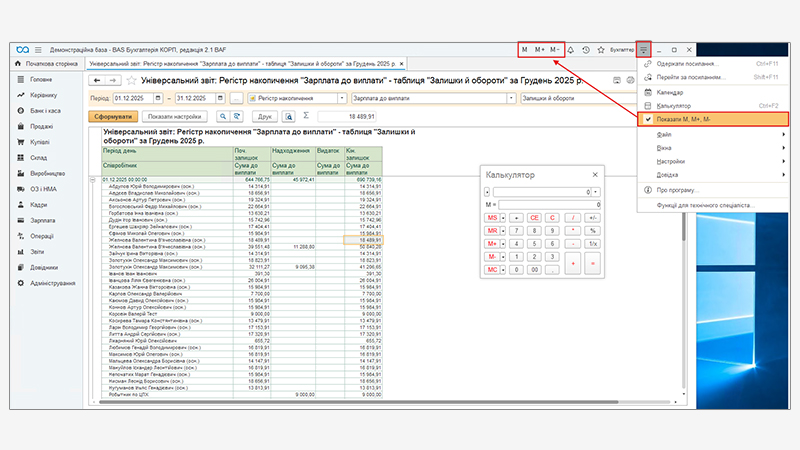Open the service hamburger menu icon

(646, 49)
